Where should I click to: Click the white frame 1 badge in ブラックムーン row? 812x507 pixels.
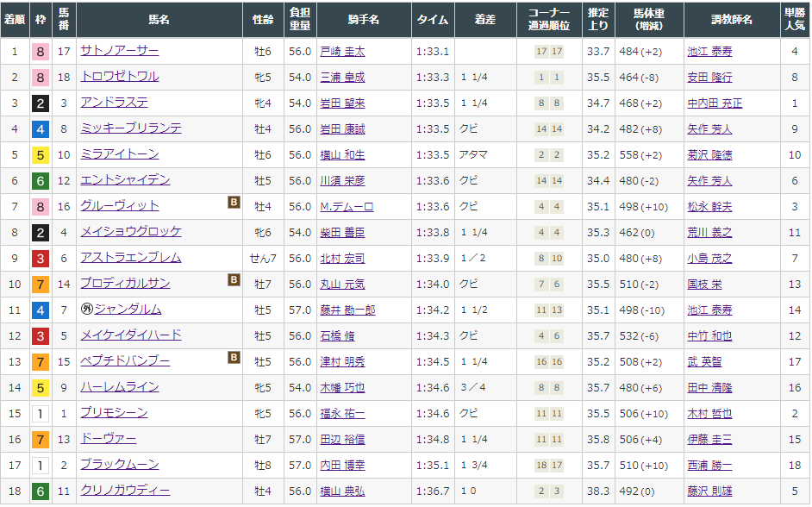[x=41, y=466]
